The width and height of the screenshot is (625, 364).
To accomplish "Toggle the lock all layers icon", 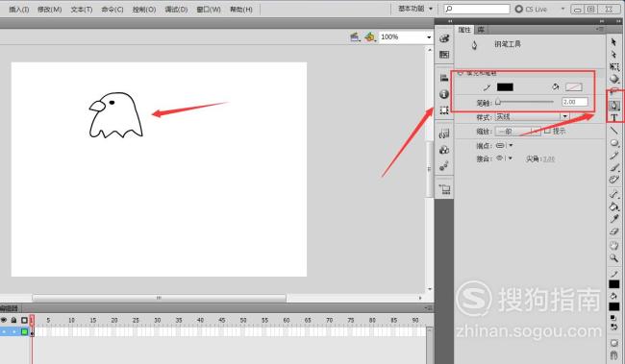I will (x=13, y=320).
